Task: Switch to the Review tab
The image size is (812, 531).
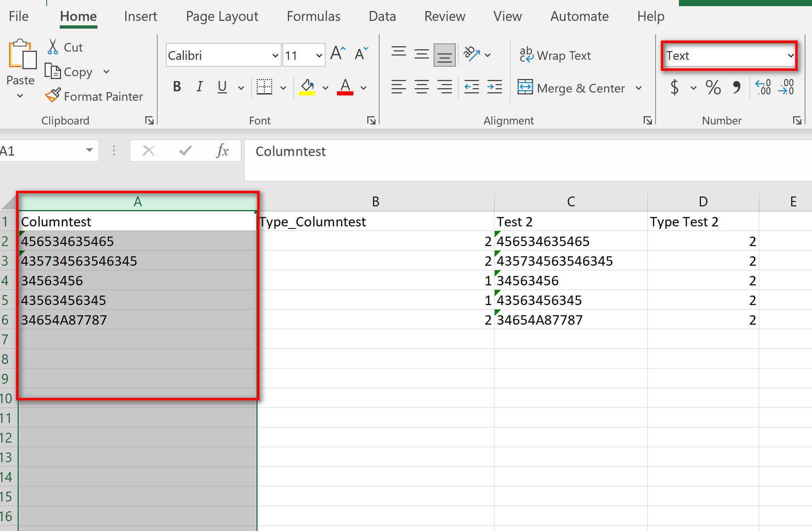Action: 445,16
